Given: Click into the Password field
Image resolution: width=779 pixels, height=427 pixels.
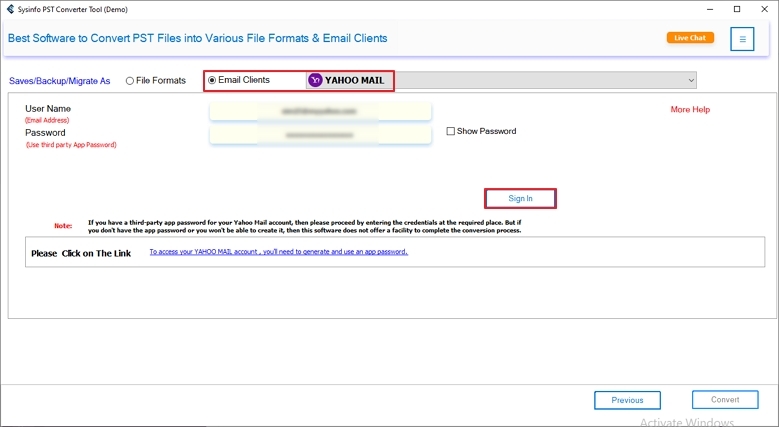Looking at the screenshot, I should coord(320,135).
